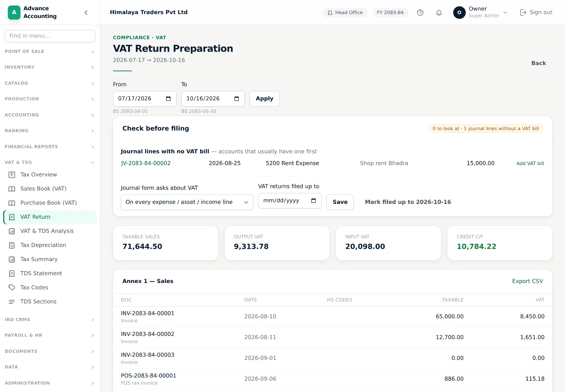Image resolution: width=565 pixels, height=392 pixels.
Task: Expand the Accounting menu section
Action: coord(50,115)
